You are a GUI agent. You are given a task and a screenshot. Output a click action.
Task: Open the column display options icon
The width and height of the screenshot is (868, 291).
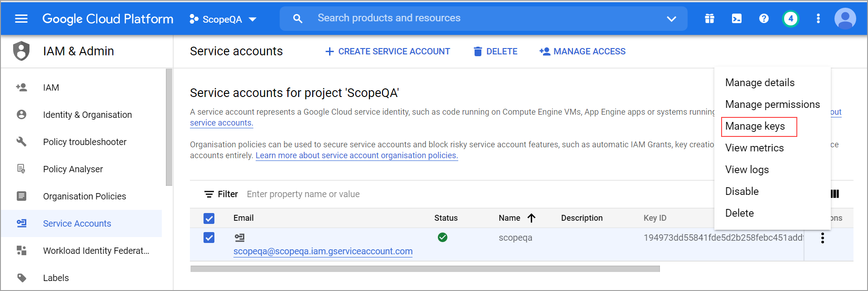(x=835, y=194)
